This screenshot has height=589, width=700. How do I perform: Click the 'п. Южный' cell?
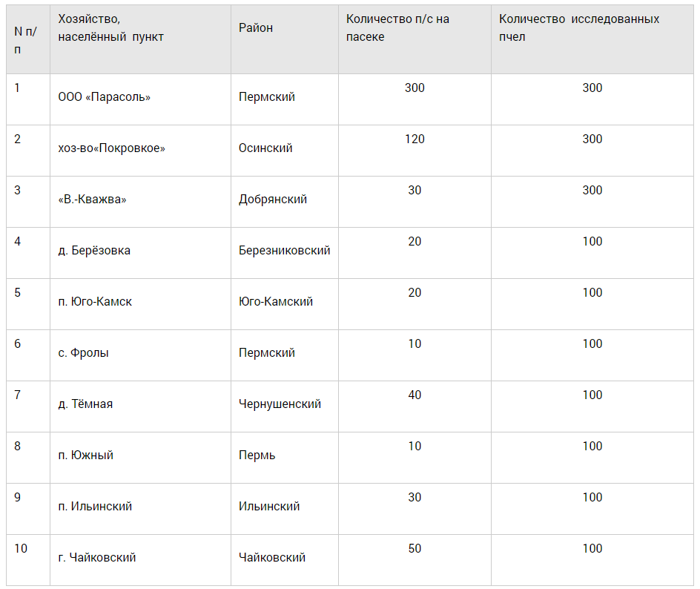[x=86, y=455]
